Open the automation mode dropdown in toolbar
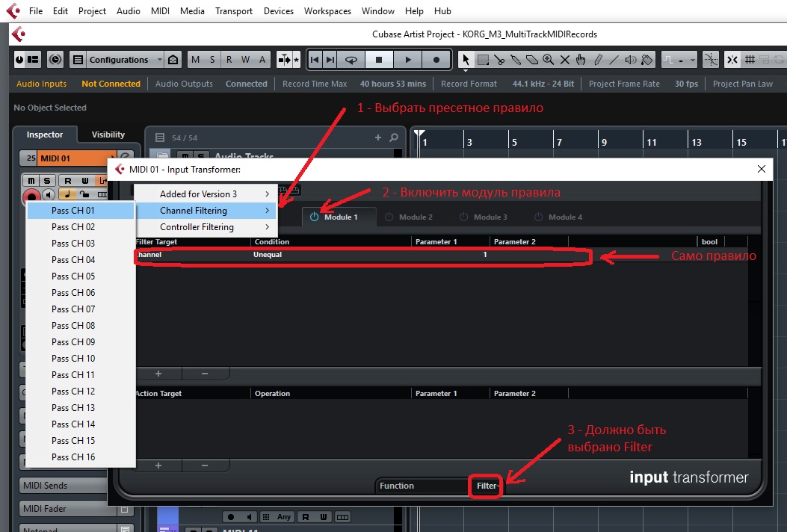The image size is (787, 532). [679, 60]
